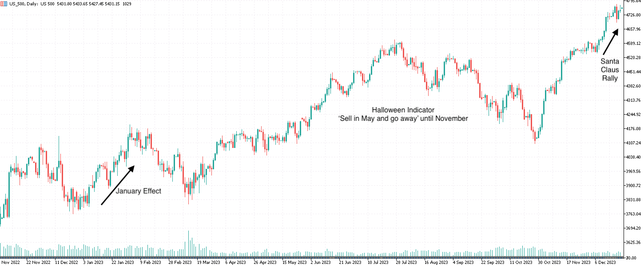Click the 4726.80 price axis label

(633, 14)
